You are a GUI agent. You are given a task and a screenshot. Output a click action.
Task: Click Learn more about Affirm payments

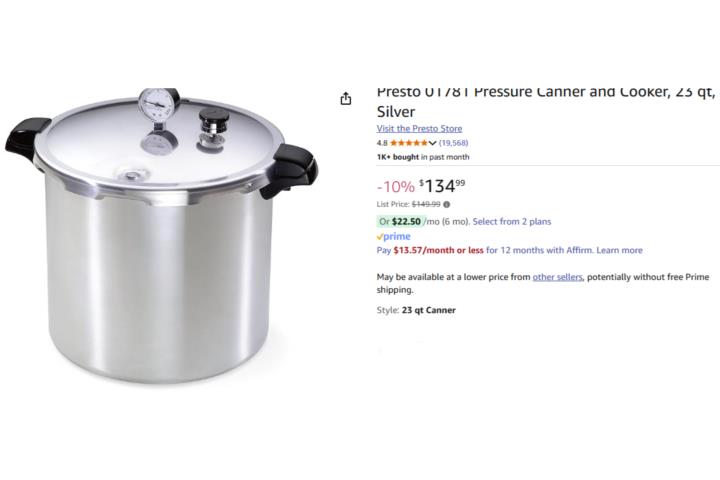coord(619,250)
